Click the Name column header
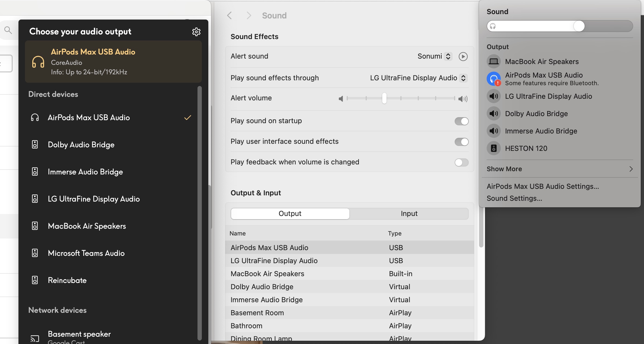Viewport: 644px width, 344px height. point(238,233)
